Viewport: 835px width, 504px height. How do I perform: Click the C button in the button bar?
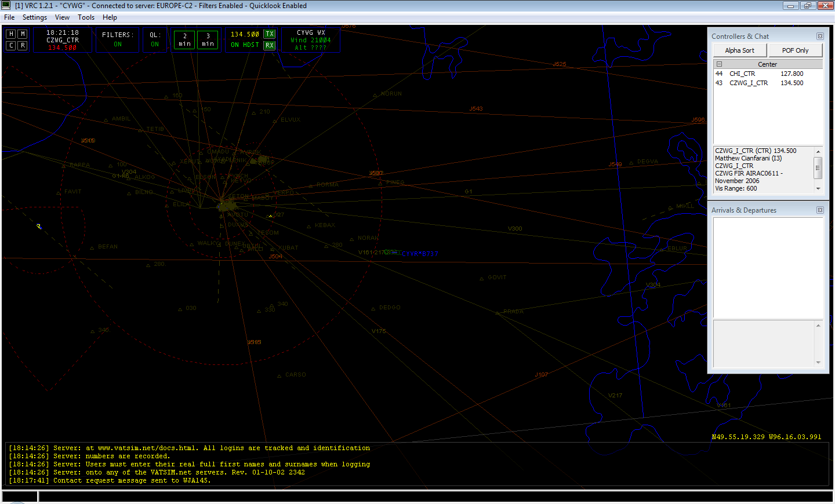click(x=11, y=45)
